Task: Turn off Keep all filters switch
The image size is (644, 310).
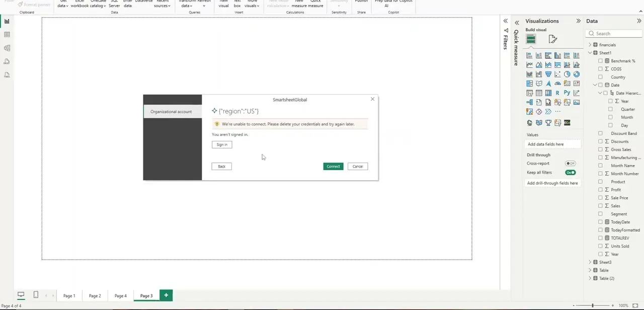Action: point(570,173)
